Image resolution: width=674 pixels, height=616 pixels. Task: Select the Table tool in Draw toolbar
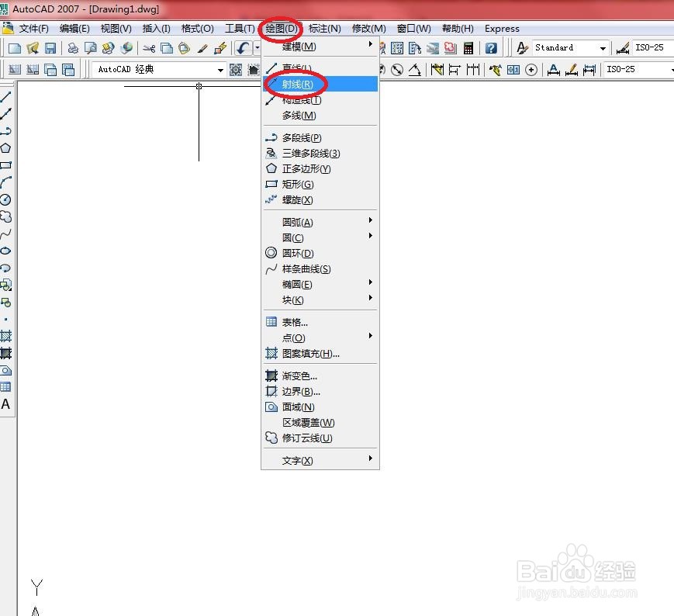tap(5, 387)
